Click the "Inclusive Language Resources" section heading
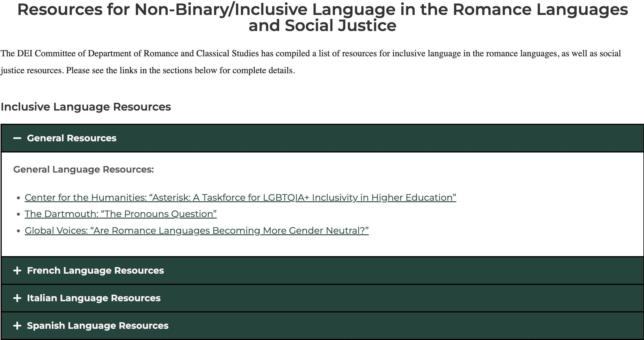644x340 pixels. point(86,107)
